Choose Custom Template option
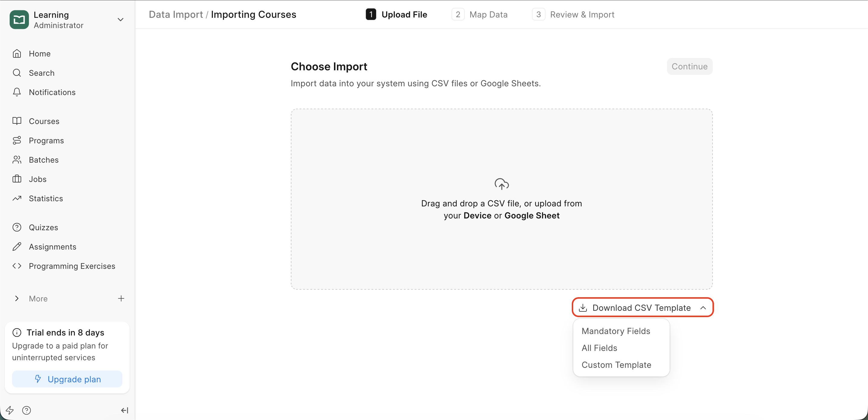868x420 pixels. (616, 365)
